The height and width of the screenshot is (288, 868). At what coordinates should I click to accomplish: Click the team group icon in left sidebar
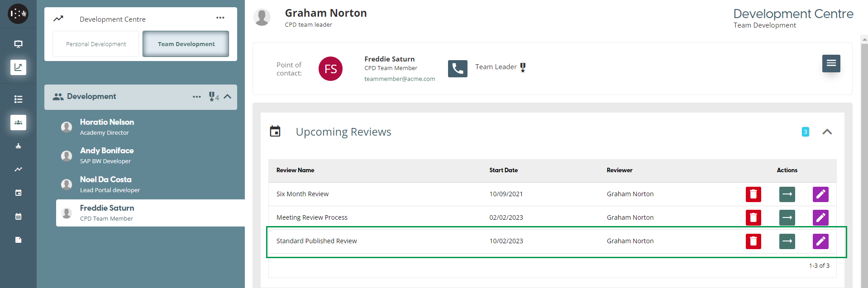pyautogui.click(x=18, y=123)
